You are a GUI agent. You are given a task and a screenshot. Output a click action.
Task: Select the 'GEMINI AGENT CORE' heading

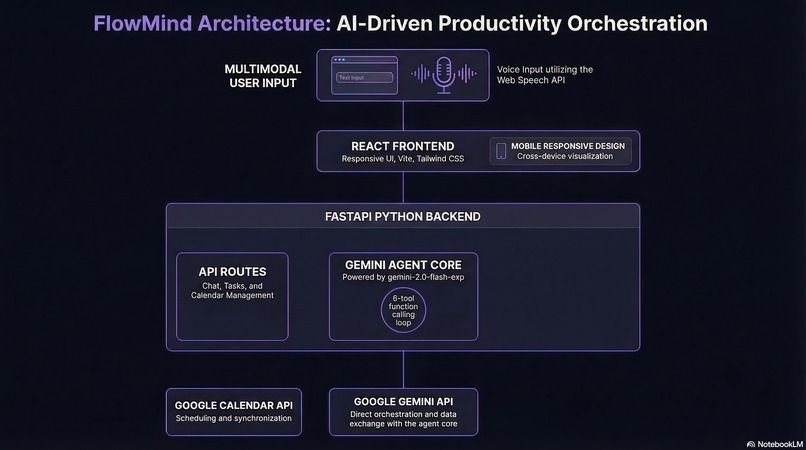click(403, 265)
